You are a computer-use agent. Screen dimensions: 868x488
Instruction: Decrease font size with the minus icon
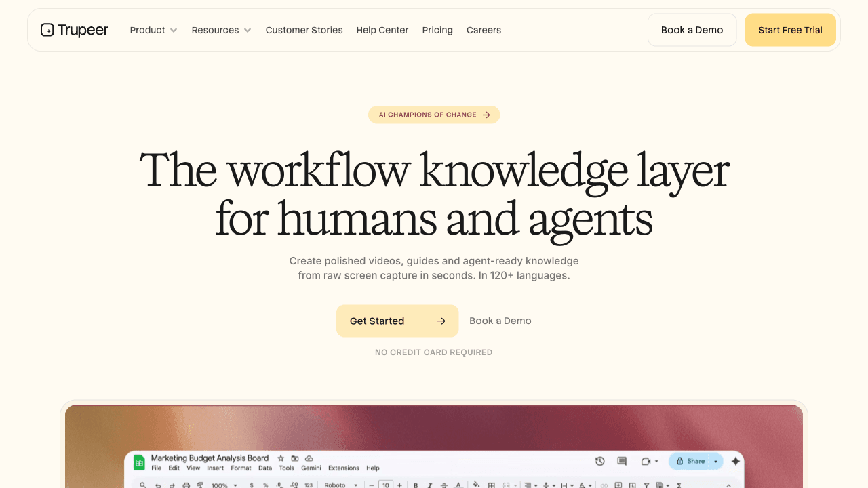click(x=372, y=485)
